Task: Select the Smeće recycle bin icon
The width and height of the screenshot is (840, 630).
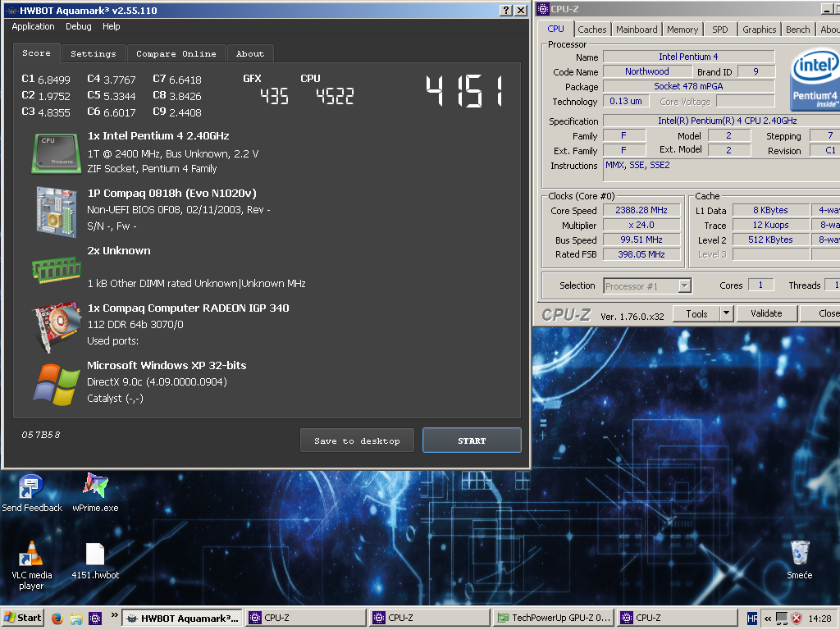Action: 799,560
